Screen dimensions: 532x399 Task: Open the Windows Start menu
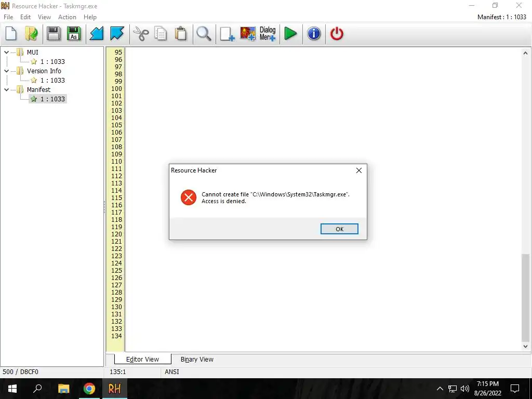pyautogui.click(x=12, y=389)
